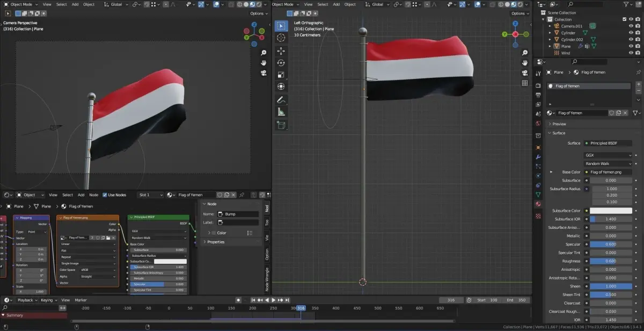Open the Object Data properties tab
644x331 pixels.
click(x=538, y=194)
